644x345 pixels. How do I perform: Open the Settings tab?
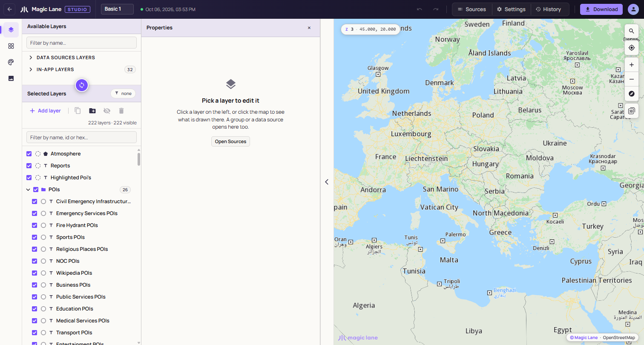[x=511, y=9]
